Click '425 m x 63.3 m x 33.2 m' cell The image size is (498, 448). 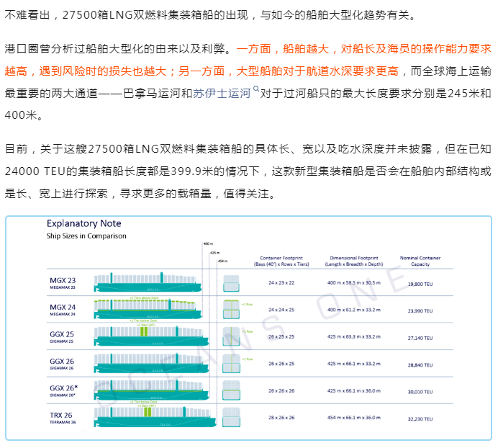point(354,336)
